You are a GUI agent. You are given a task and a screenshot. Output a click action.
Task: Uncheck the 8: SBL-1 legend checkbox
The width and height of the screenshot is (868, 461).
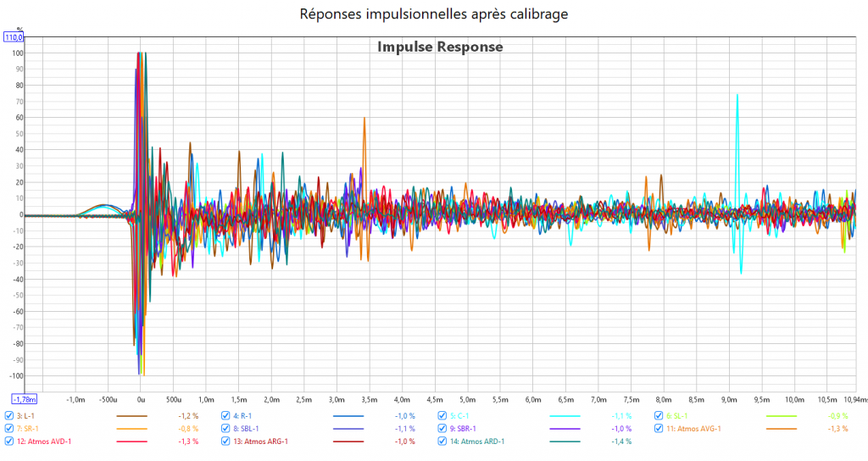(x=226, y=429)
